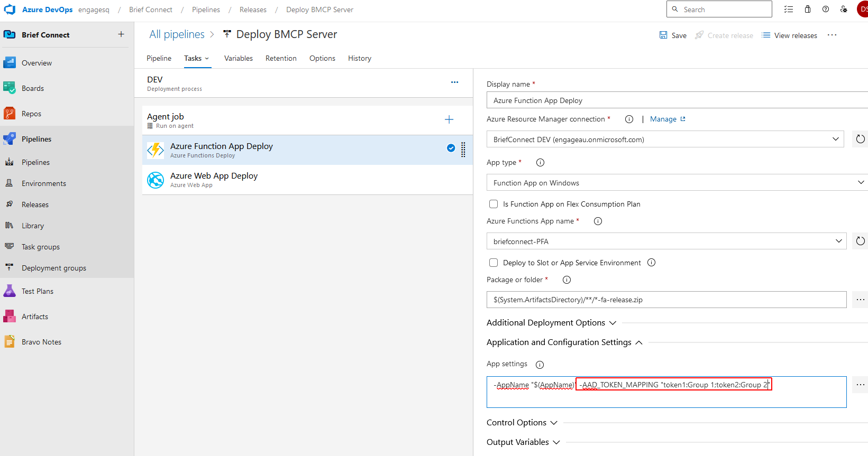Refresh the Azure Resource Manager connection list
The height and width of the screenshot is (456, 868).
point(860,139)
